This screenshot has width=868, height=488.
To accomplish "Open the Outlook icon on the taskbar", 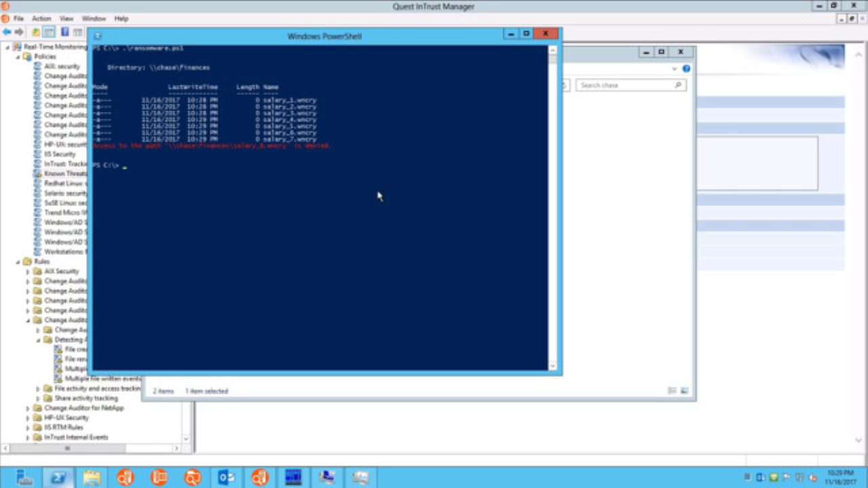I will click(x=226, y=477).
